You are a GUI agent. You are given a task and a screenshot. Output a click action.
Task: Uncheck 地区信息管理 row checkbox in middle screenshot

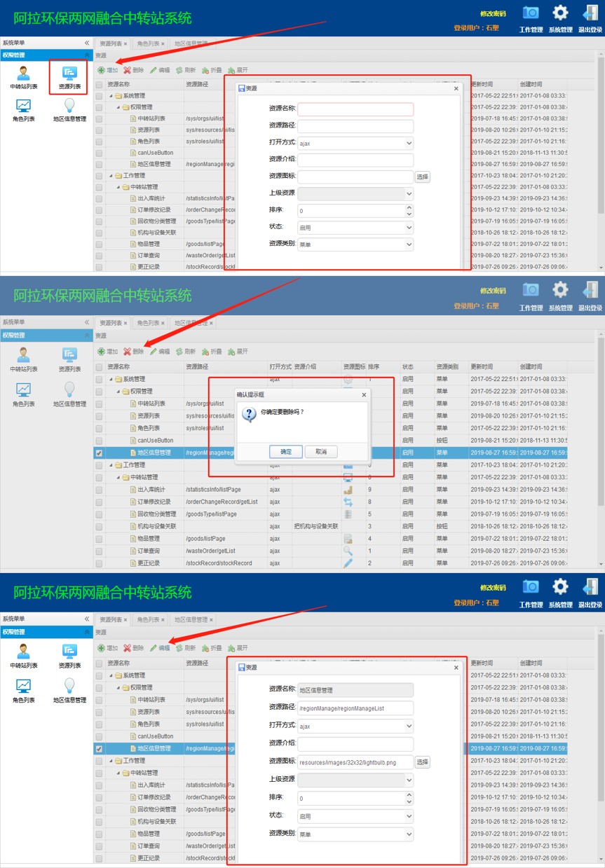[99, 453]
